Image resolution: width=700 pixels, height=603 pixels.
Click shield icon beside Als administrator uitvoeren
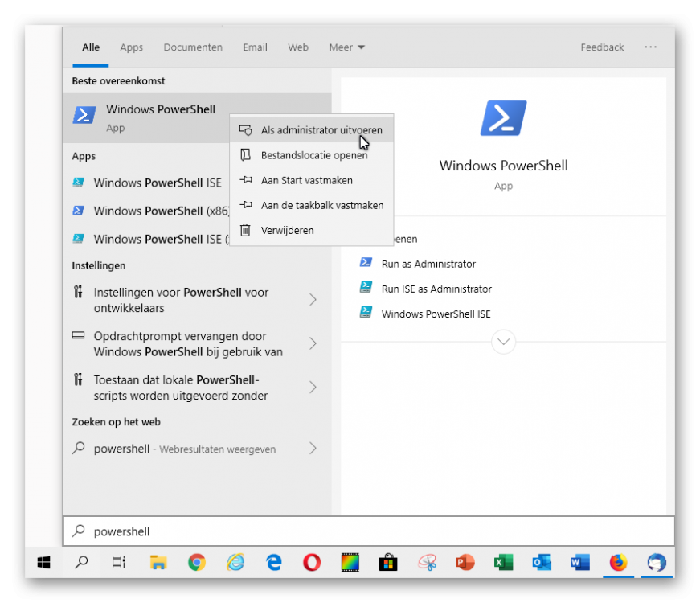click(246, 130)
